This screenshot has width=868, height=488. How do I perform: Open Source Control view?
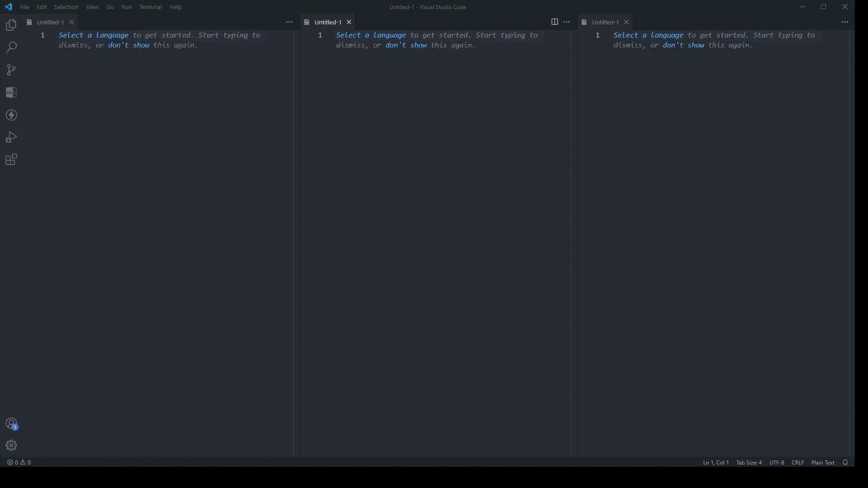click(11, 70)
